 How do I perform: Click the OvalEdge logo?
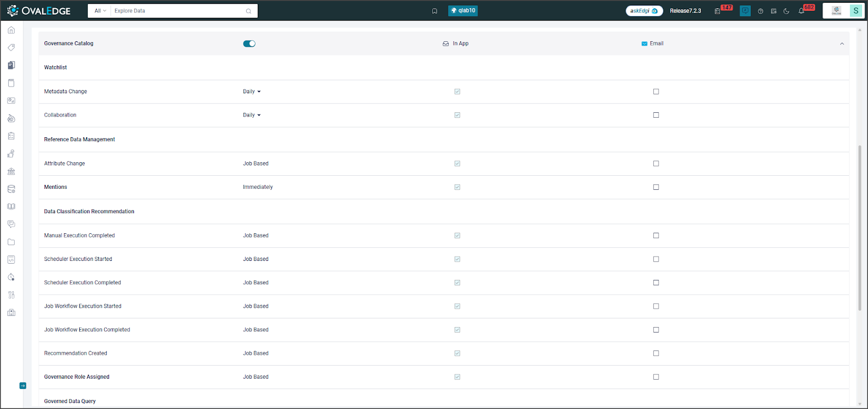coord(39,11)
